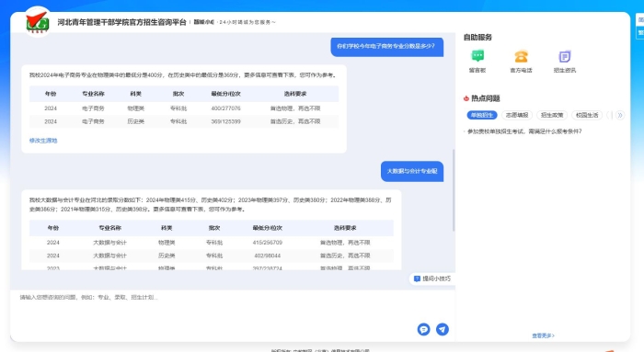Open the 提问小技巧 tips button

pyautogui.click(x=432, y=278)
